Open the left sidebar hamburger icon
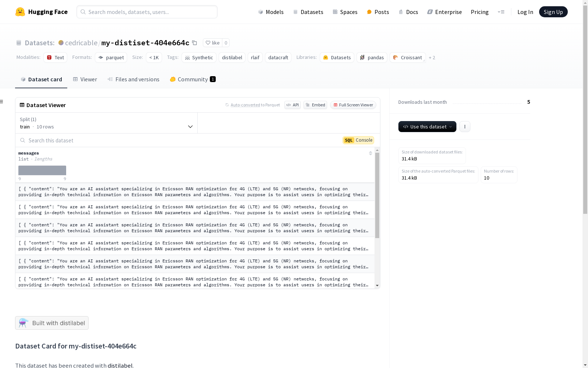Viewport: 588px width, 368px height. tap(1, 102)
